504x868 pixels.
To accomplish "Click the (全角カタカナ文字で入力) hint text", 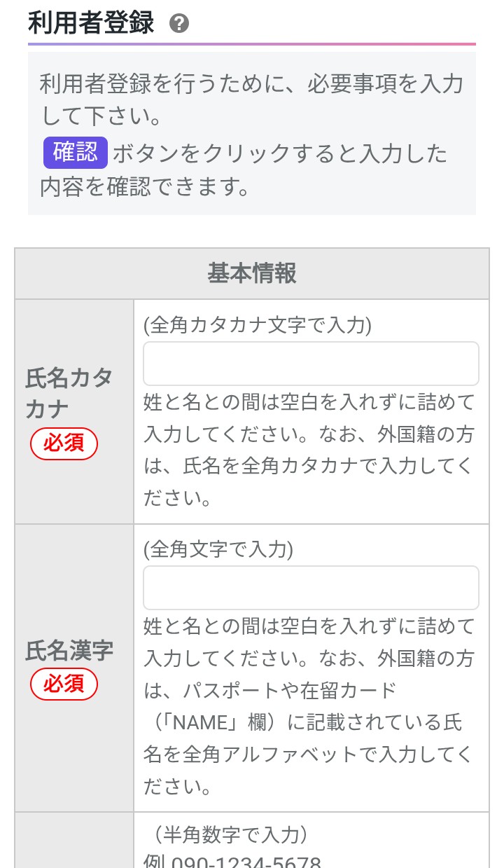I will [x=258, y=325].
